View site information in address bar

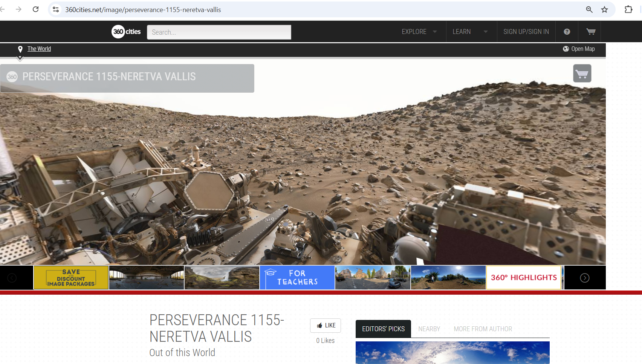coord(56,9)
